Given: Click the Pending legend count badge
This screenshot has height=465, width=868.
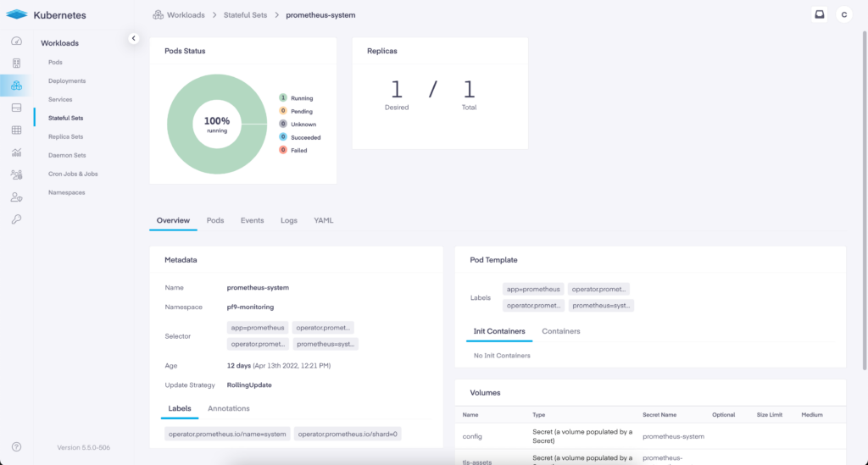Looking at the screenshot, I should pyautogui.click(x=283, y=111).
